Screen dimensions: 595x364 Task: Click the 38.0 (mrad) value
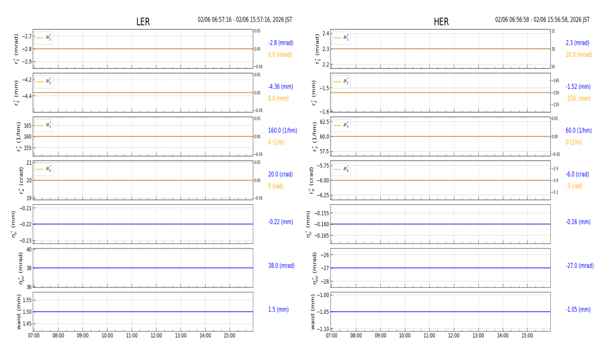(x=281, y=266)
